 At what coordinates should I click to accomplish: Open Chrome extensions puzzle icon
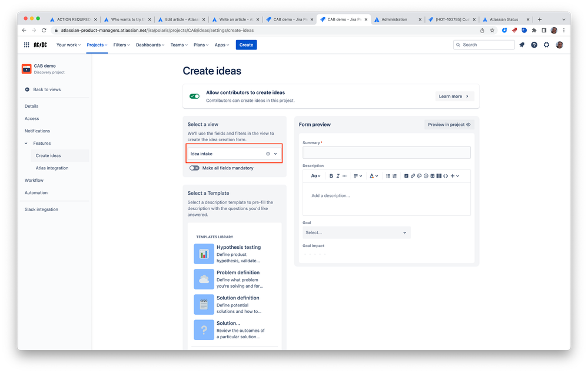534,31
